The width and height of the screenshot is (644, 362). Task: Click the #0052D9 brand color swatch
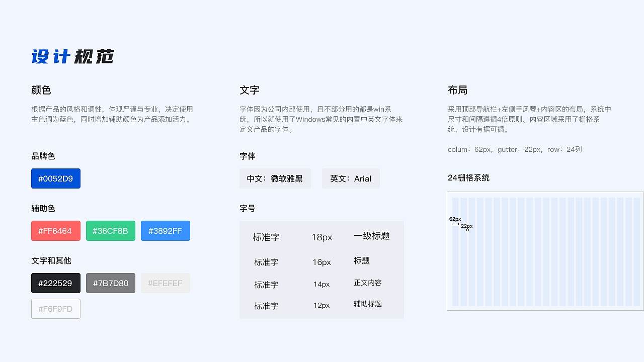(55, 178)
